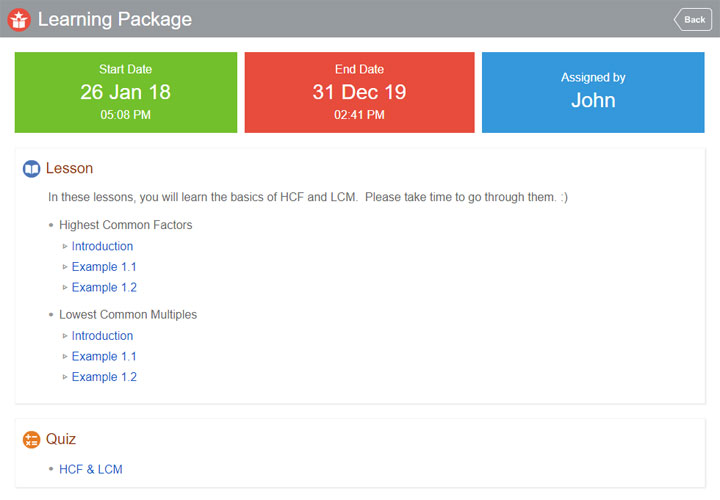Open Example 1.1 under Lowest Common Multiples
This screenshot has height=500, width=720.
pyautogui.click(x=104, y=356)
